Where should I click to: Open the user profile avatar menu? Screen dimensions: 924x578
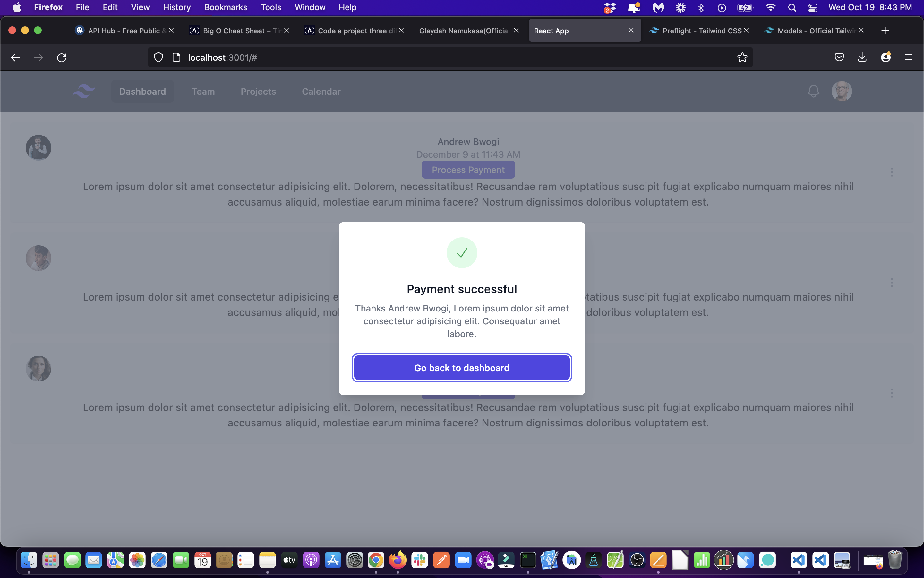pyautogui.click(x=842, y=92)
